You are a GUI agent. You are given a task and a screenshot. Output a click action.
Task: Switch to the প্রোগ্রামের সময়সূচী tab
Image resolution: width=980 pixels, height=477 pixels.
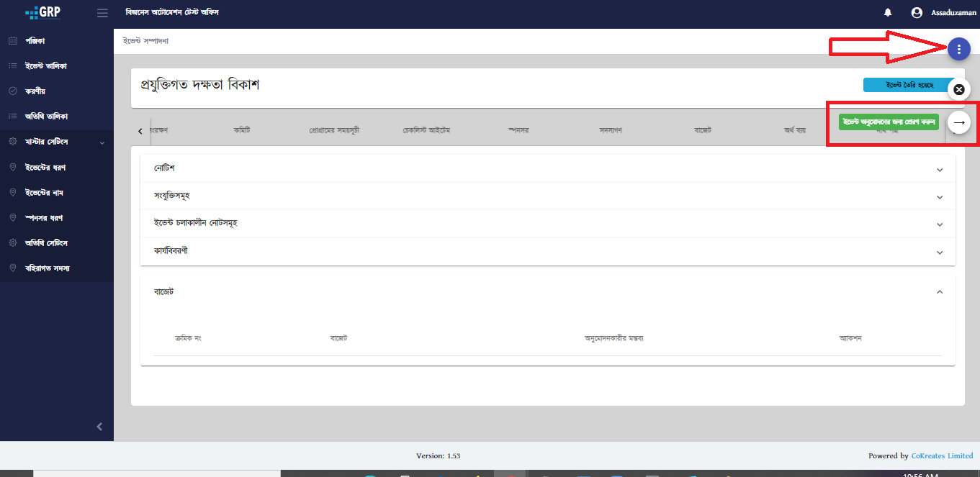click(333, 130)
